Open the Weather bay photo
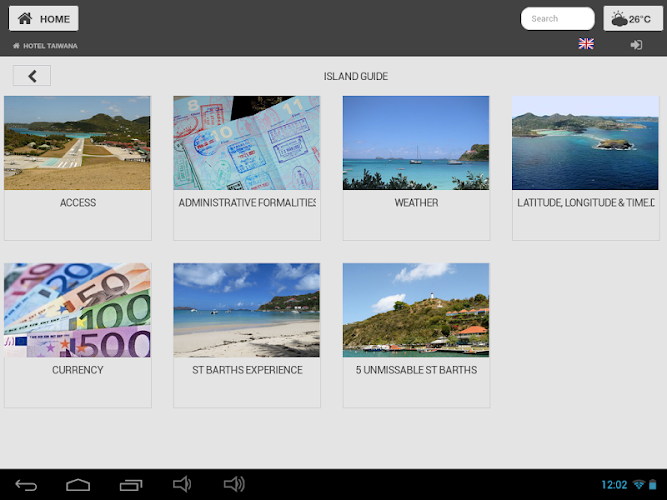Viewport: 667px width, 500px height. pos(416,143)
